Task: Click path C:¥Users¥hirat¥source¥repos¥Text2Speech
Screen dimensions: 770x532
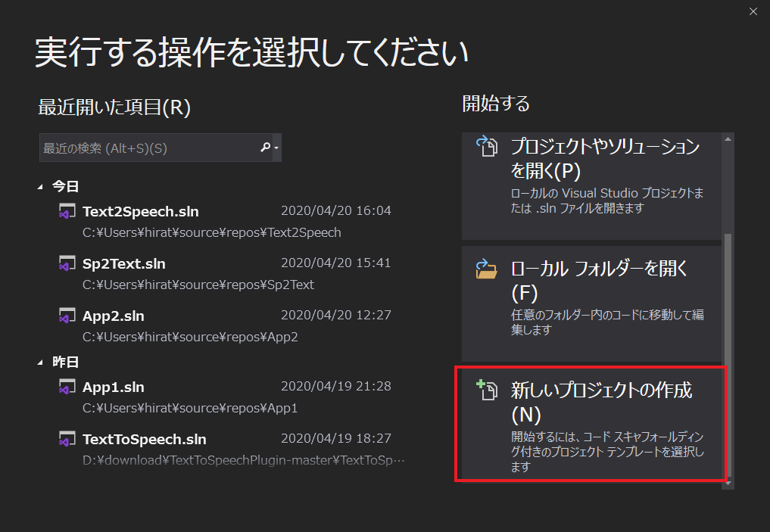Action: [x=212, y=232]
